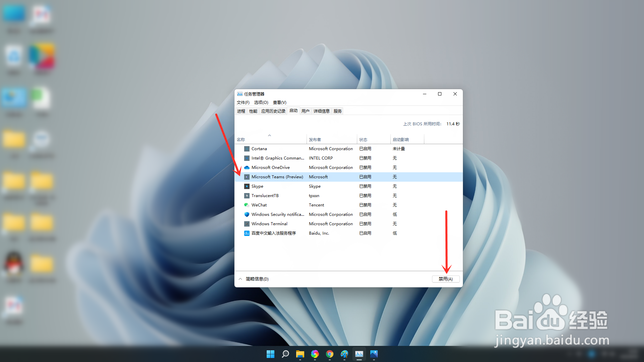This screenshot has width=644, height=362.
Task: Select the Windows Security notifica... entry
Action: tap(278, 215)
